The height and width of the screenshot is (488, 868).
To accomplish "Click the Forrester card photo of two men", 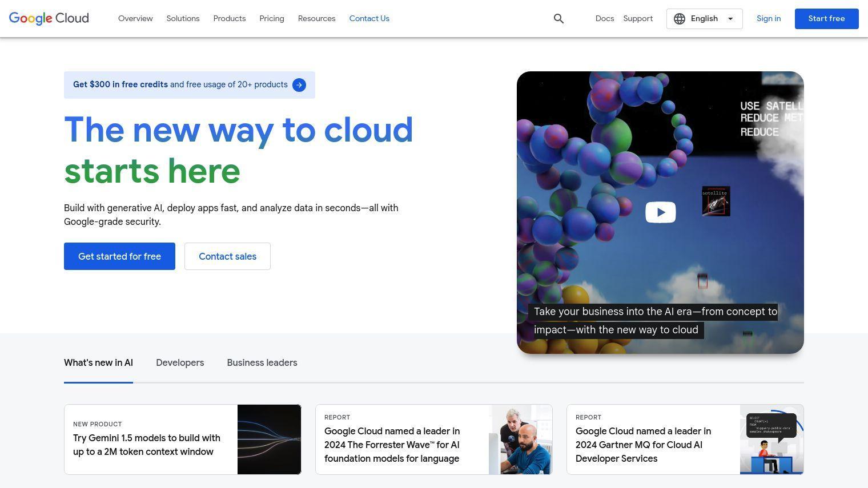I will coord(520,439).
